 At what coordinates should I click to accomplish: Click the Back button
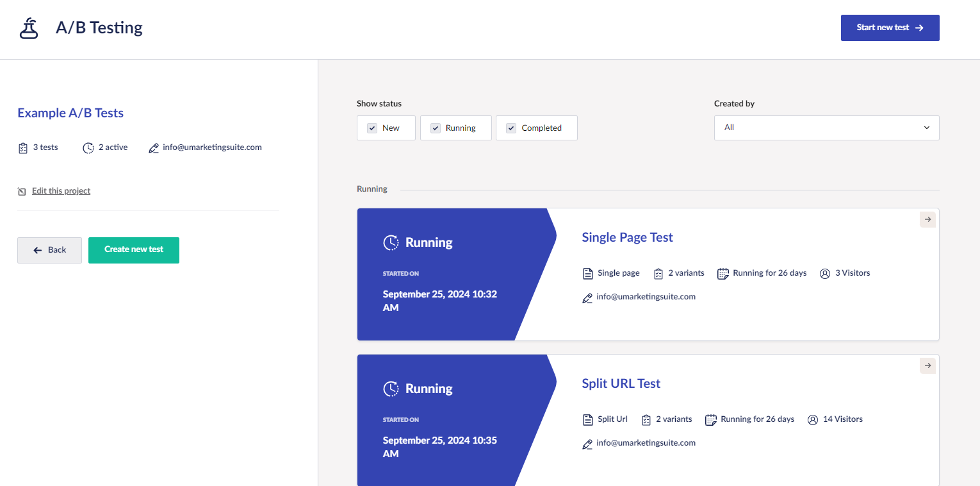(x=49, y=250)
